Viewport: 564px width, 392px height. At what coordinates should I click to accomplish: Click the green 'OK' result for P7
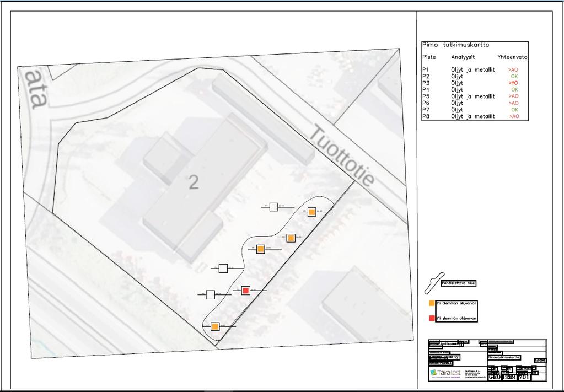(x=514, y=110)
